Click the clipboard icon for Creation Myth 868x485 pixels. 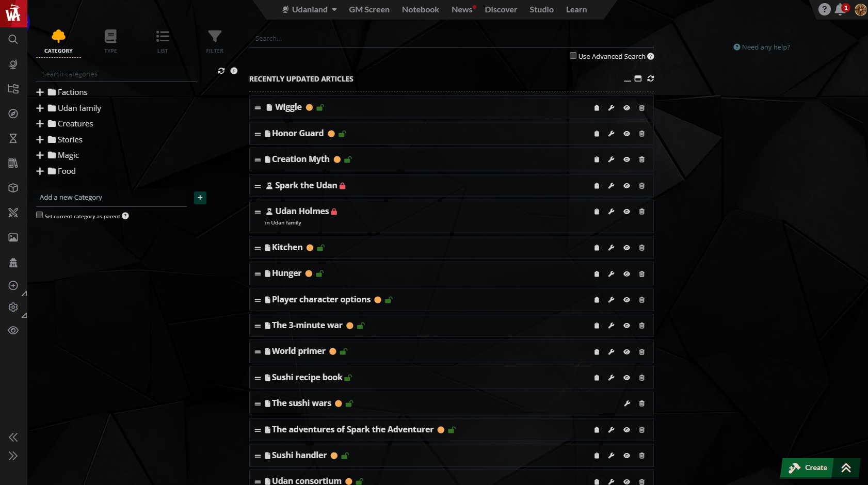(597, 159)
